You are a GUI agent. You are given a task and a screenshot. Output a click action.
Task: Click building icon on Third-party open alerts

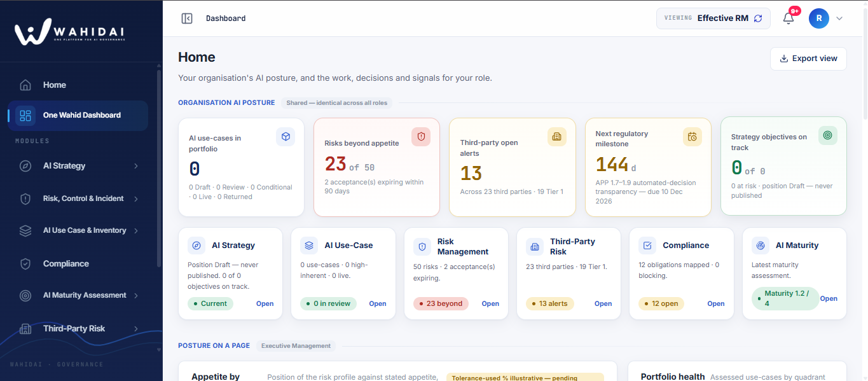tap(557, 136)
